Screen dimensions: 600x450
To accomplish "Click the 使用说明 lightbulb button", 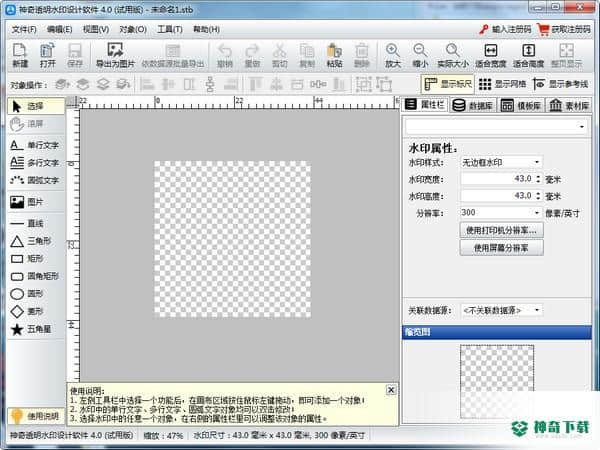I will pos(36,416).
